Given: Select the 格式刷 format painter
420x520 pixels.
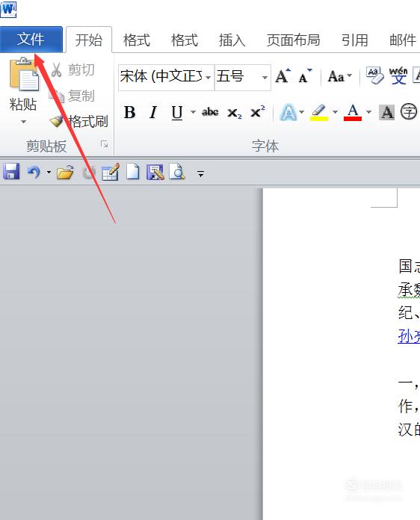Looking at the screenshot, I should pos(79,121).
